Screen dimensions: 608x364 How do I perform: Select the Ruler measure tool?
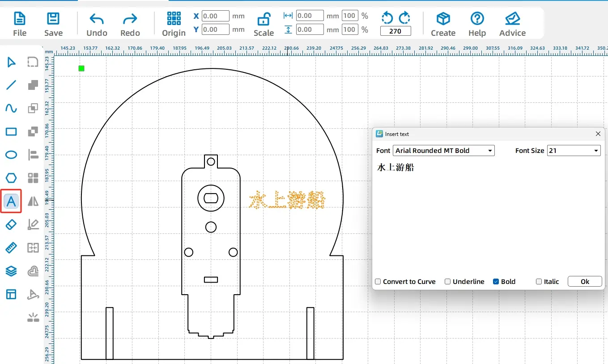point(11,247)
